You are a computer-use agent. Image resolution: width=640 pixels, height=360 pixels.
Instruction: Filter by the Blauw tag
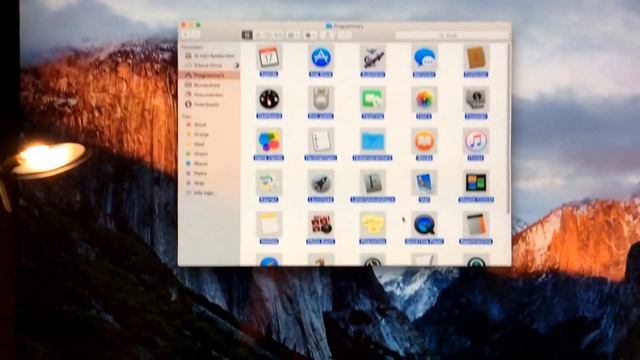point(210,164)
